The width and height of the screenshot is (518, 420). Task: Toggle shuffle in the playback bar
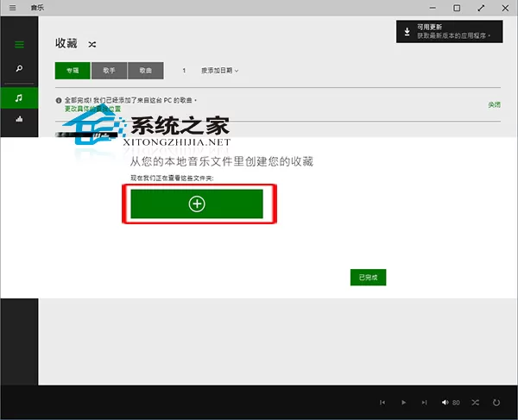[475, 402]
